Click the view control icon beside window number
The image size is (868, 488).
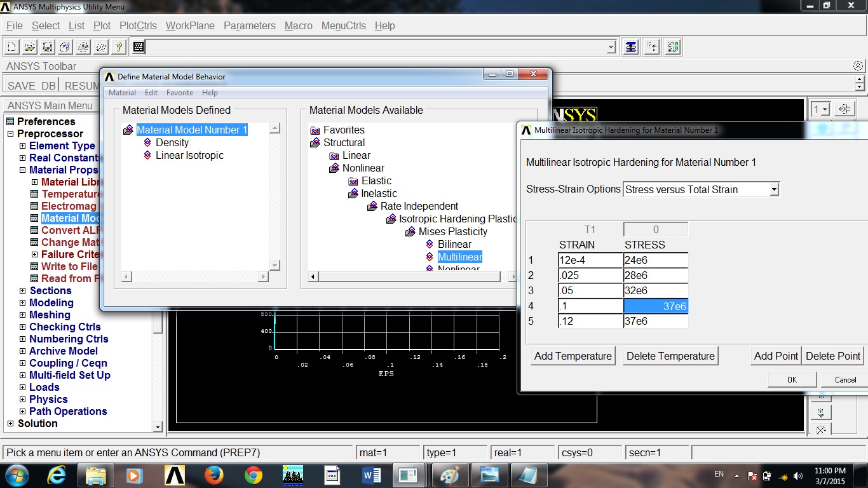pyautogui.click(x=844, y=109)
